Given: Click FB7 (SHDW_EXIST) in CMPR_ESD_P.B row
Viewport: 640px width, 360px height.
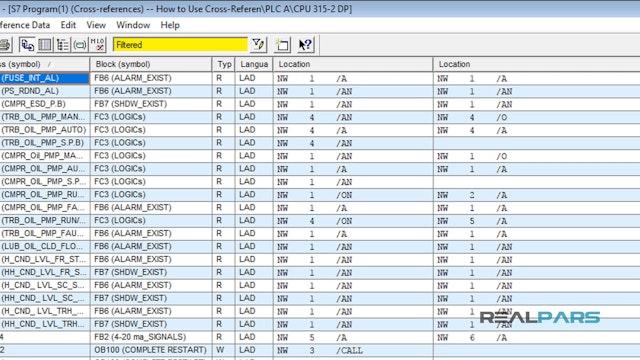Looking at the screenshot, I should click(x=151, y=104).
